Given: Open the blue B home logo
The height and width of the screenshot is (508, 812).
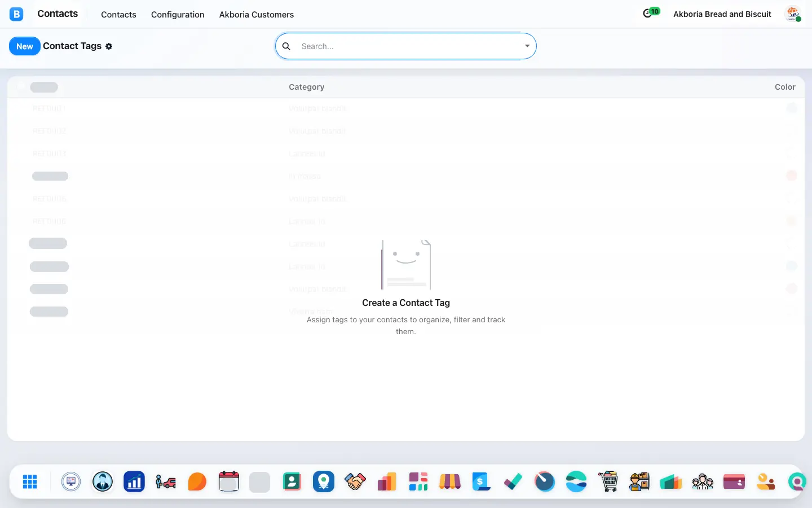Looking at the screenshot, I should tap(16, 14).
